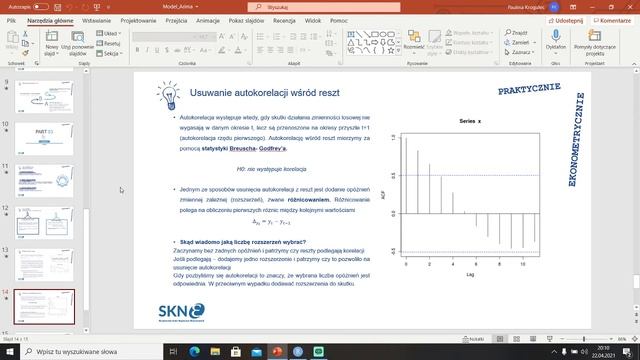Open the Model_Arima file name dropdown
This screenshot has width=640, height=360.
(x=180, y=7)
